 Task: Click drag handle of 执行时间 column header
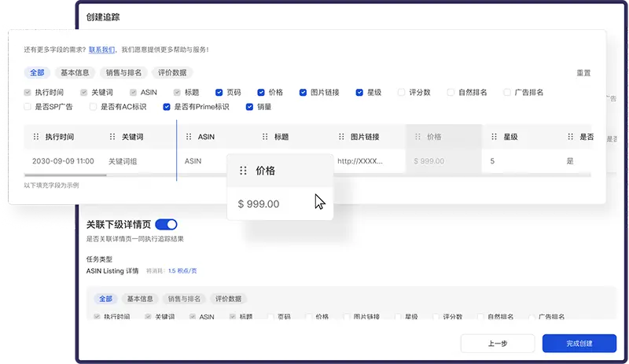pyautogui.click(x=36, y=137)
